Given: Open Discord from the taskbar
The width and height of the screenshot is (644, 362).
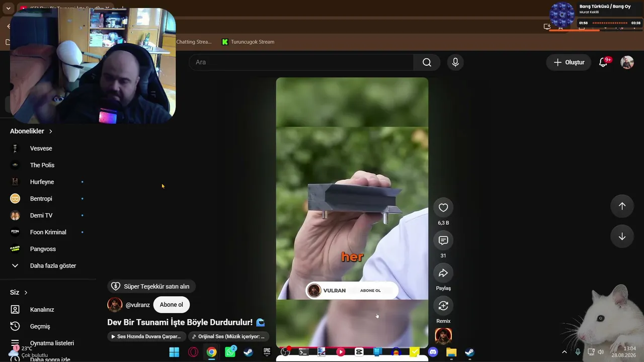Looking at the screenshot, I should pos(433,352).
